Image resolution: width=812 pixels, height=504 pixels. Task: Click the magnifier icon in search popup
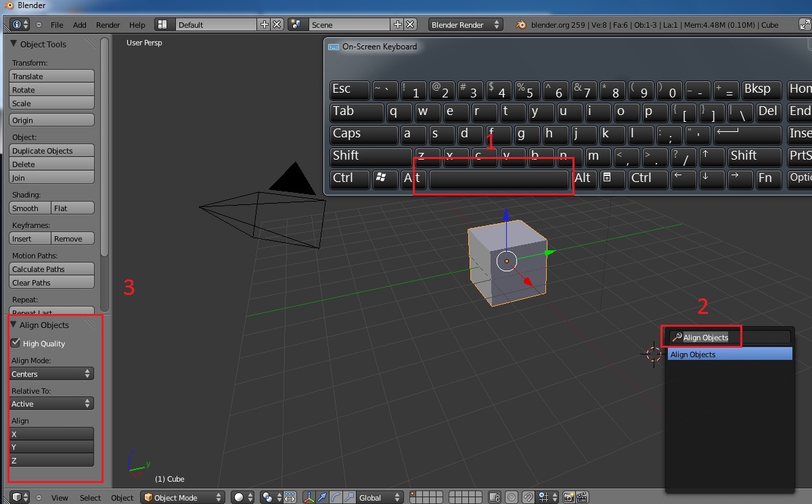pos(676,337)
